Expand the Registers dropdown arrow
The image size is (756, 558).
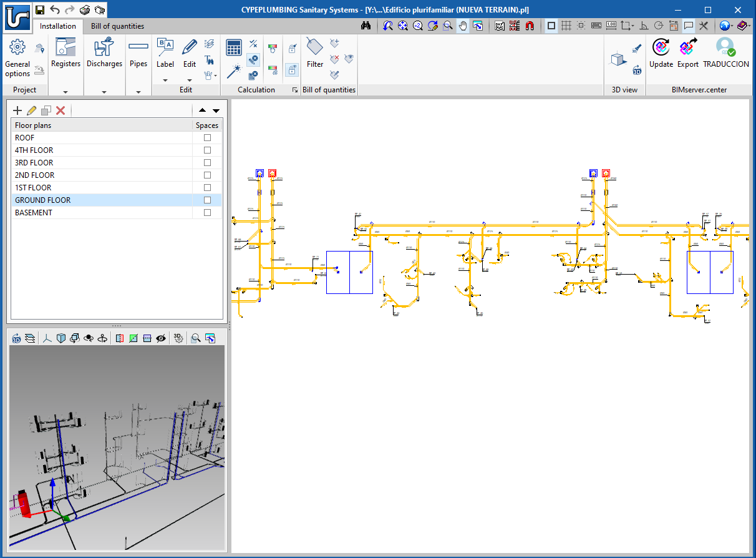click(x=65, y=91)
